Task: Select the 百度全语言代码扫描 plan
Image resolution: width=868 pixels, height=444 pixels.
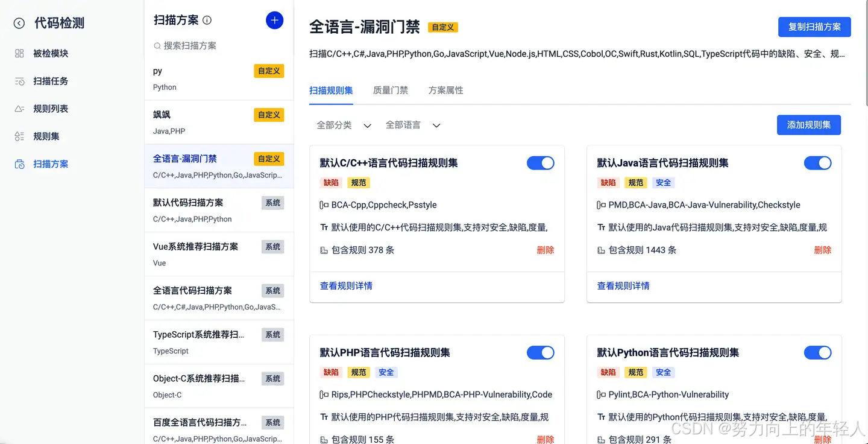Action: (x=219, y=427)
